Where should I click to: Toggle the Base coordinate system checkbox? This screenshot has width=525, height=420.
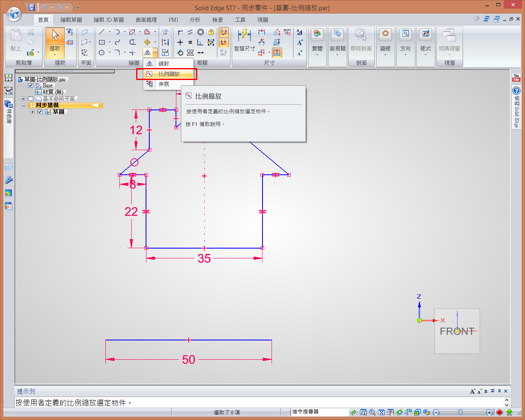tap(30, 86)
